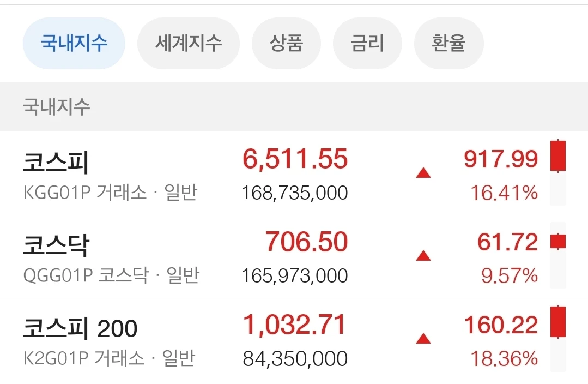Image resolution: width=588 pixels, height=384 pixels.
Task: Select the 국내지수 tab
Action: tap(74, 43)
